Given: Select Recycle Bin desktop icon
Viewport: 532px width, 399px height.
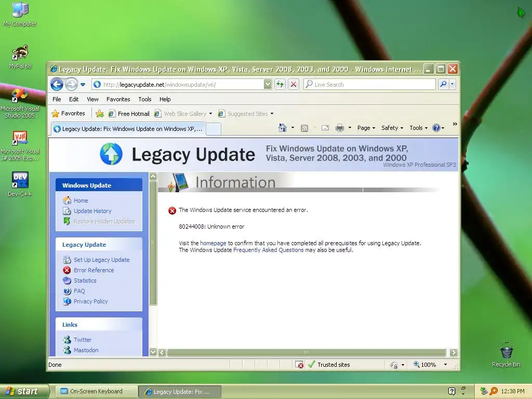Looking at the screenshot, I should coord(506,354).
